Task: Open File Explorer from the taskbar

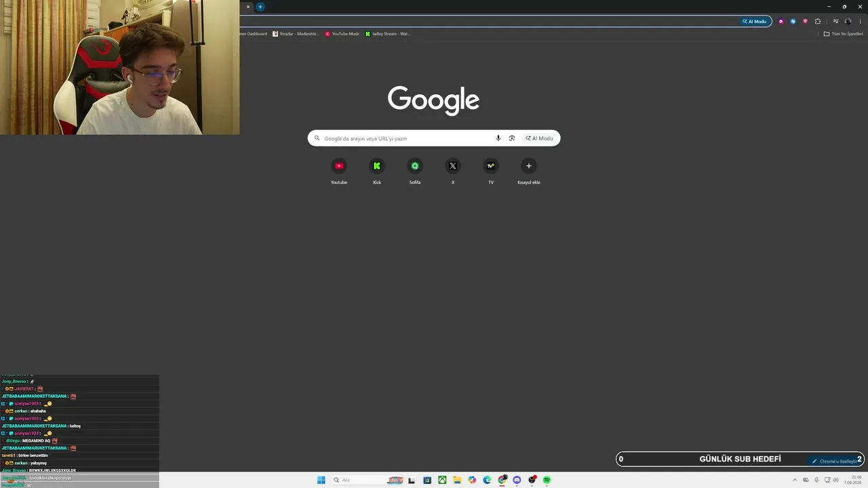Action: tap(457, 480)
